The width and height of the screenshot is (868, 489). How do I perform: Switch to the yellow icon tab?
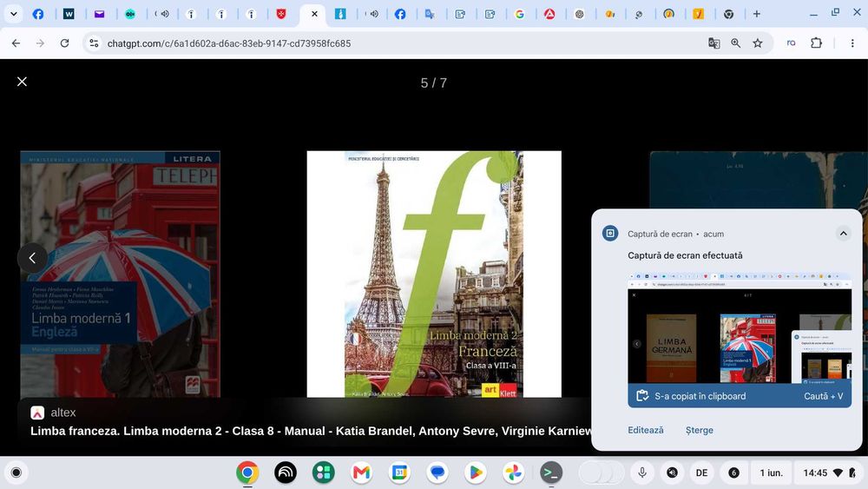(x=699, y=14)
